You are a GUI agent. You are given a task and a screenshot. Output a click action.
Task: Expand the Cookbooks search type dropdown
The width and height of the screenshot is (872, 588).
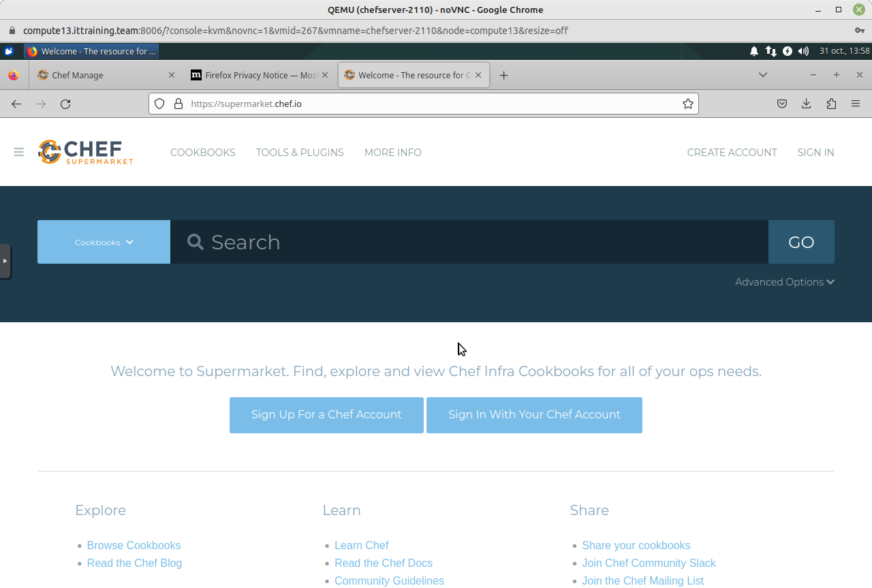104,242
